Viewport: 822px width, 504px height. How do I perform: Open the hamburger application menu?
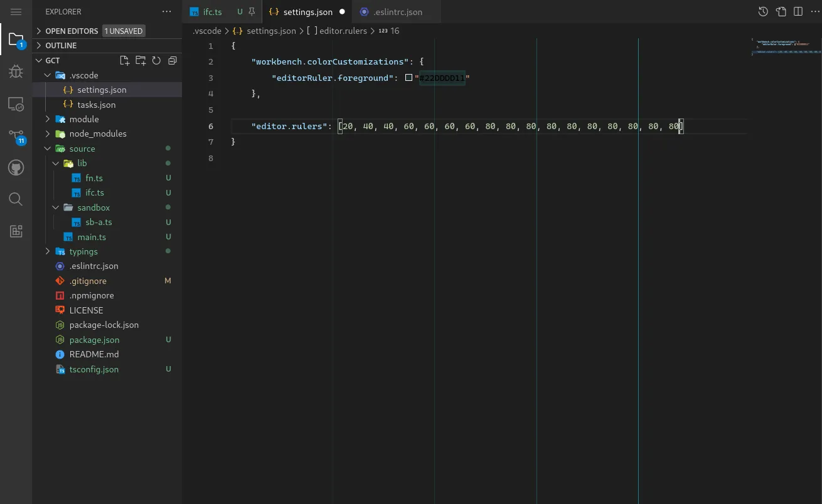point(16,12)
